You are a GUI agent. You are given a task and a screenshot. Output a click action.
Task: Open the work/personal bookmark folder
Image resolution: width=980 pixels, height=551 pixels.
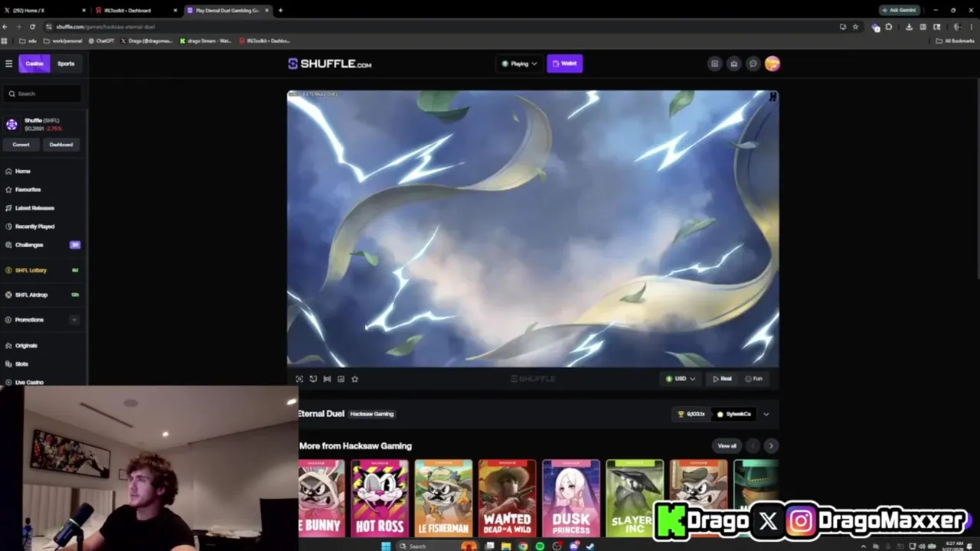63,41
